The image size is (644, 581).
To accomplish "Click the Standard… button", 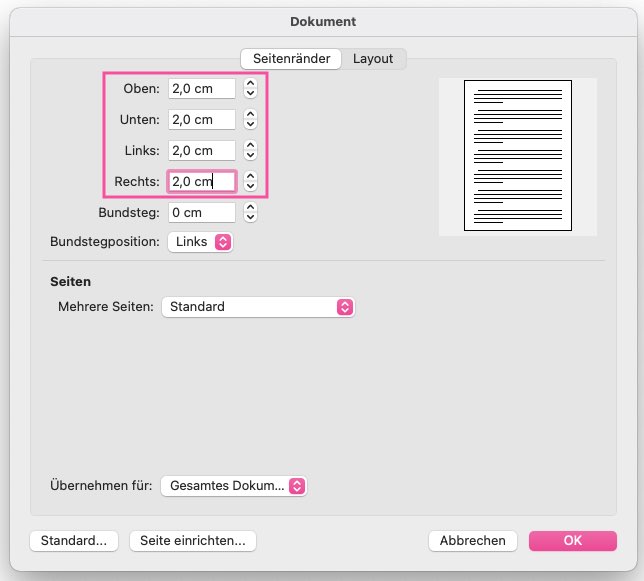I will click(x=74, y=540).
